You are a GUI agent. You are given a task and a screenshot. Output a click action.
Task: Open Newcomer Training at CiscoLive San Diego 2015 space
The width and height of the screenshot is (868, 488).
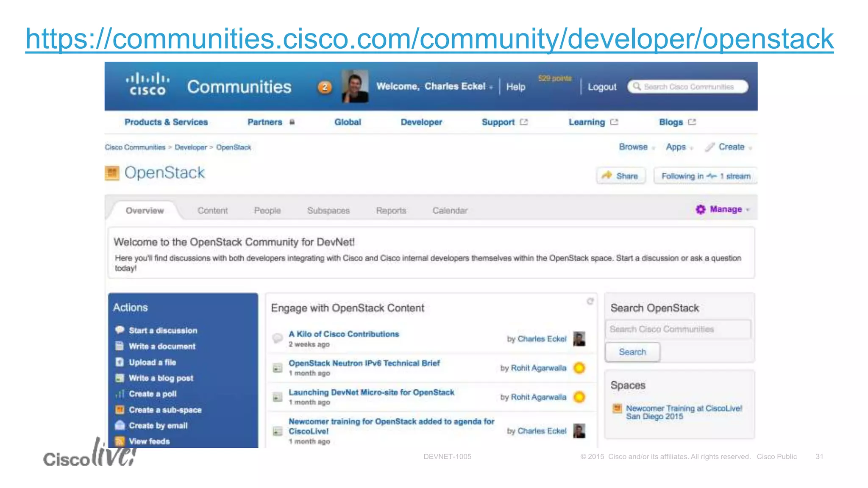click(684, 412)
